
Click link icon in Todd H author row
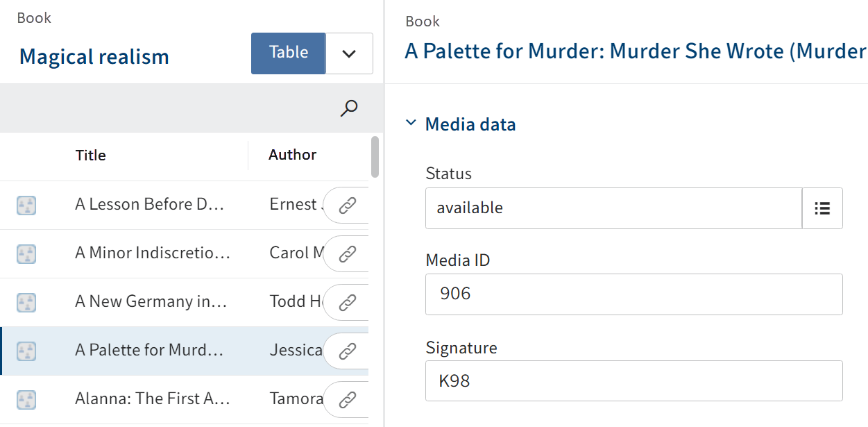click(x=347, y=302)
